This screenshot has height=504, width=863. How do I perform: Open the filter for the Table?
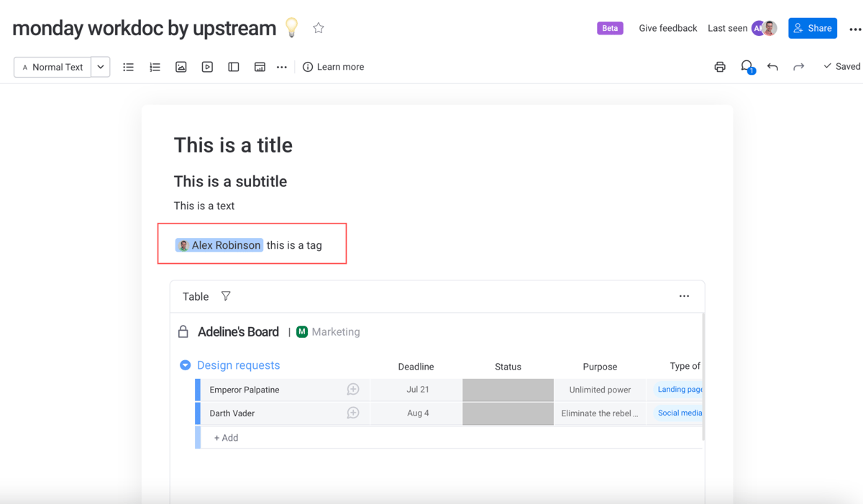pos(226,296)
